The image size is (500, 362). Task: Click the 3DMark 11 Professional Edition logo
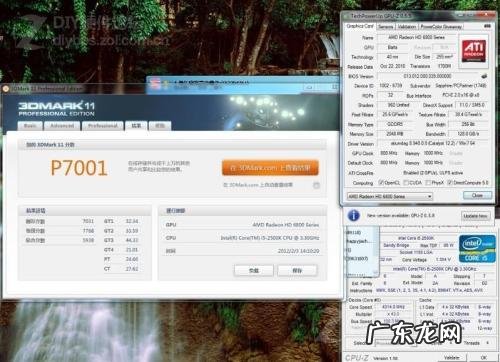pos(56,109)
